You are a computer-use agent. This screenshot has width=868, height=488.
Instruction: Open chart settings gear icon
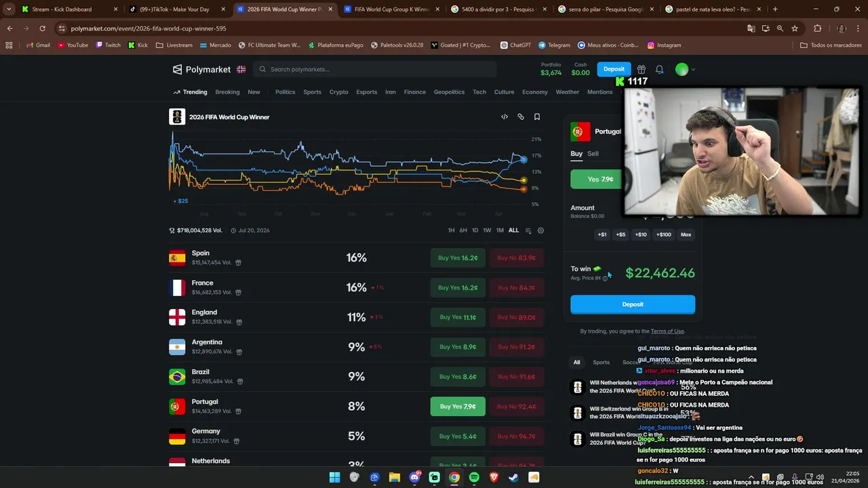pyautogui.click(x=540, y=230)
